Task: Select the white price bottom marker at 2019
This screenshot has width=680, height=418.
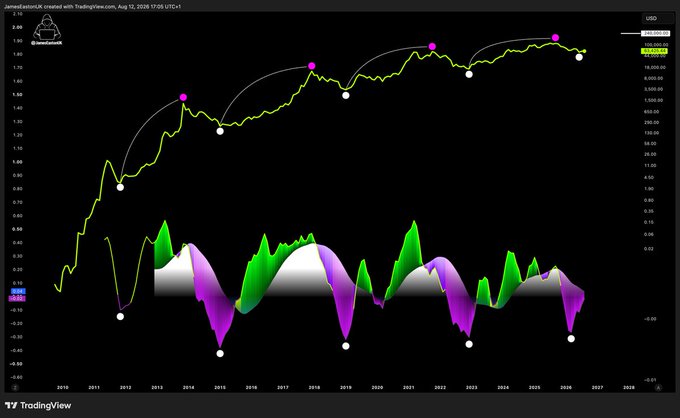Action: [x=346, y=95]
